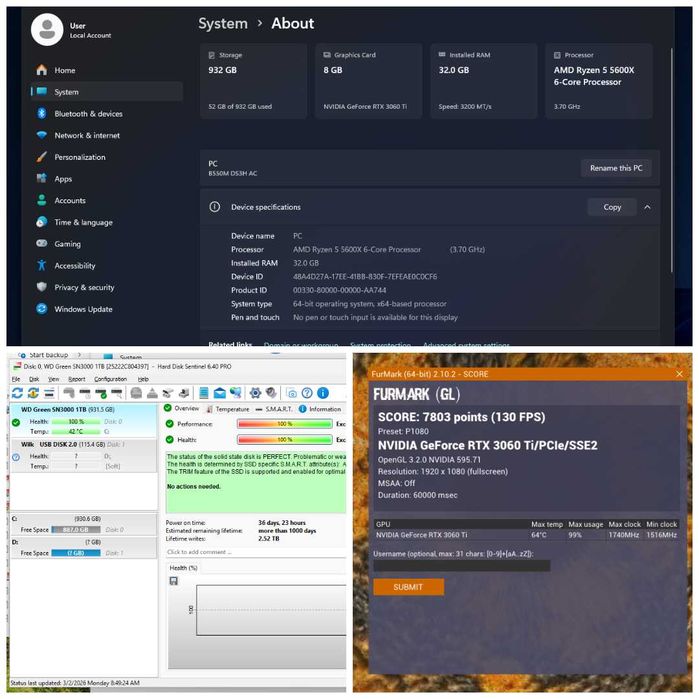
Task: Click the Windows Update sync icon
Action: pos(42,308)
